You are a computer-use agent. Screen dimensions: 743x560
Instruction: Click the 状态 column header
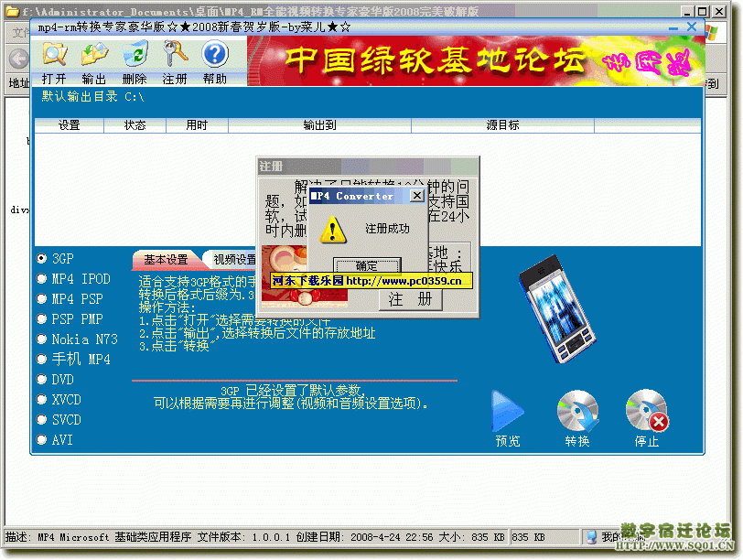[x=135, y=125]
